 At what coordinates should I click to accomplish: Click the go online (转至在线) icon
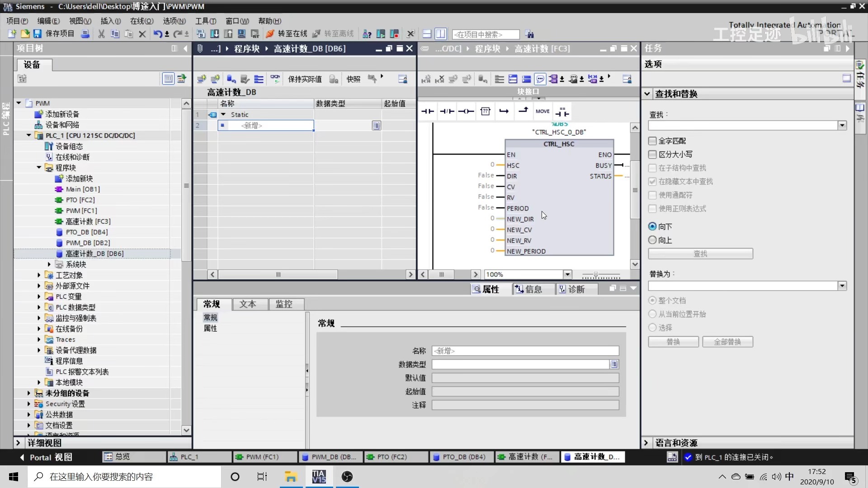270,34
